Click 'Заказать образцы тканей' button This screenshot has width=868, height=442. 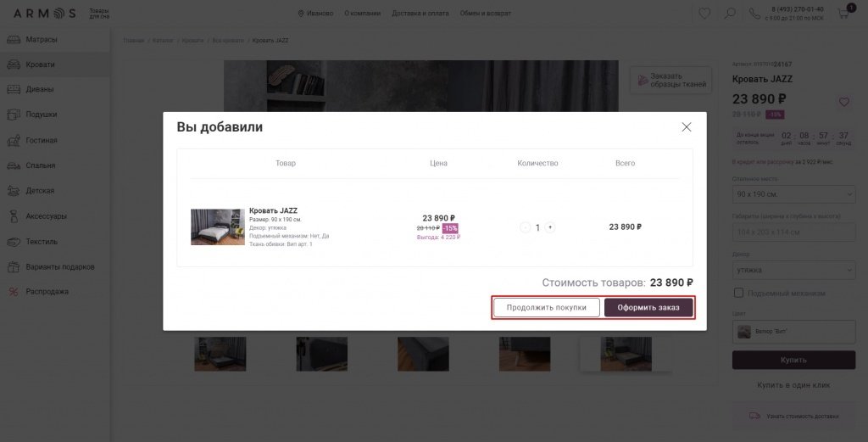[x=671, y=81]
